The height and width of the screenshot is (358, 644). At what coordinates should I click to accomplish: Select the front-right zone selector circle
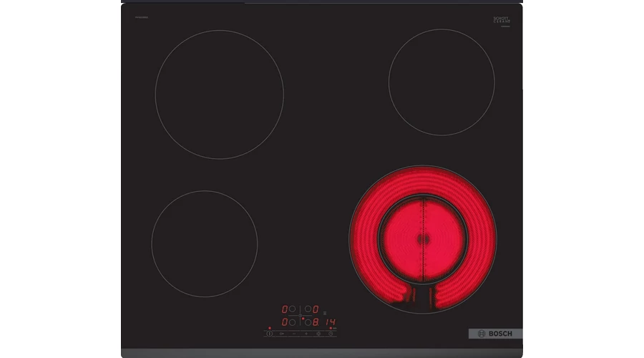point(308,322)
